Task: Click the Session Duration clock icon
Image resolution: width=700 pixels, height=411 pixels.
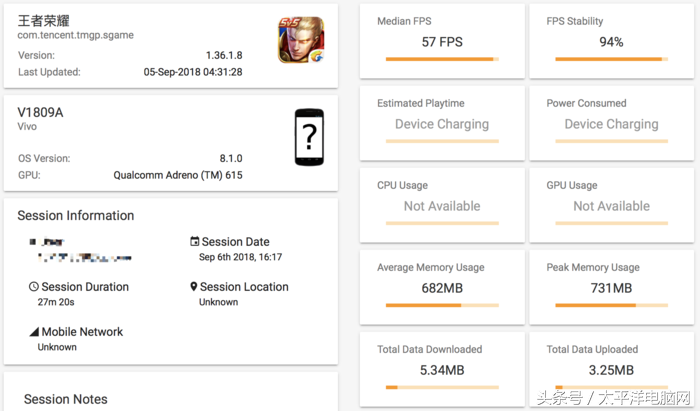Action: [x=33, y=286]
